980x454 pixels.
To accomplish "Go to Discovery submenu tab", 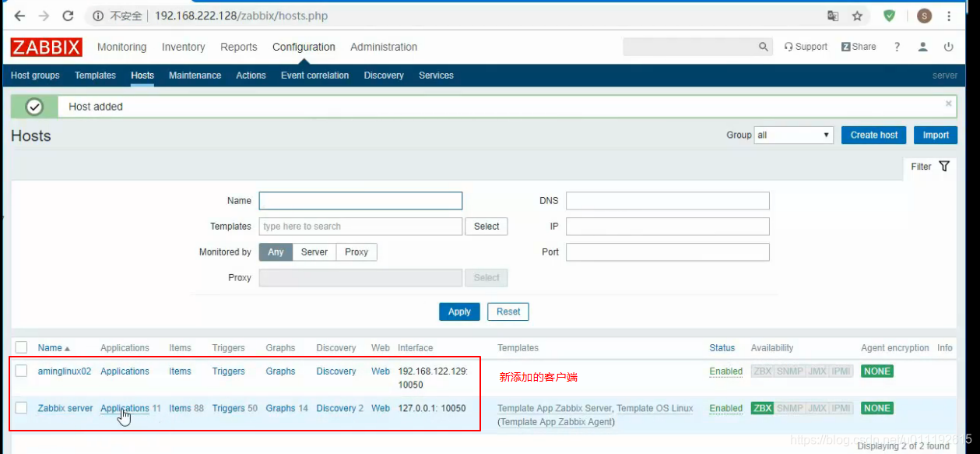I will [x=384, y=76].
